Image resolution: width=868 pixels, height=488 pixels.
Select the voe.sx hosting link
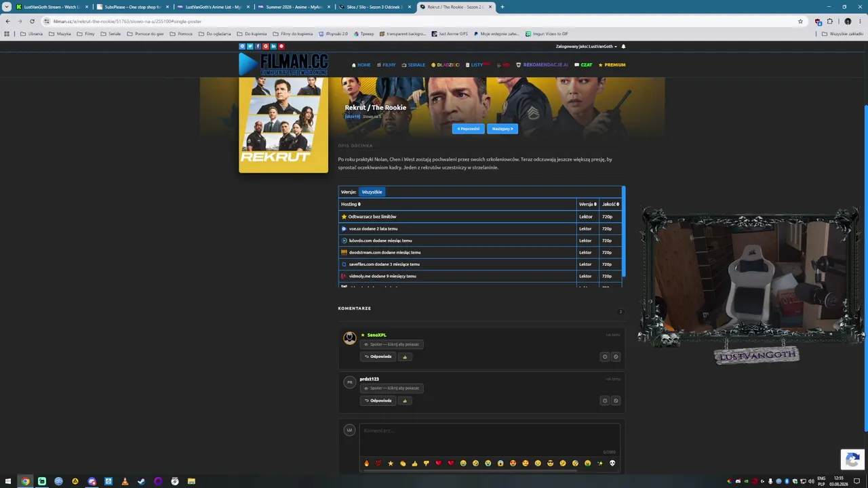click(x=480, y=228)
